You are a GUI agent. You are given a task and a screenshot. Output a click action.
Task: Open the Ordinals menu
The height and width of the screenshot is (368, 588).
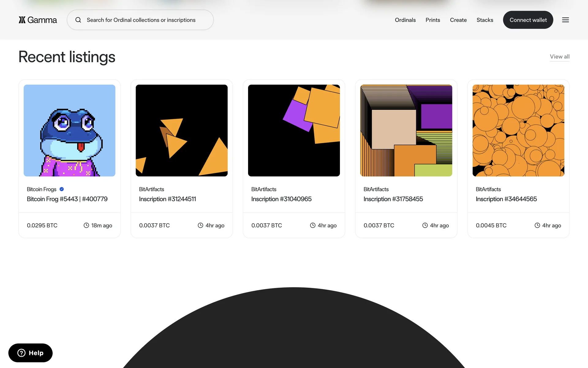(405, 20)
